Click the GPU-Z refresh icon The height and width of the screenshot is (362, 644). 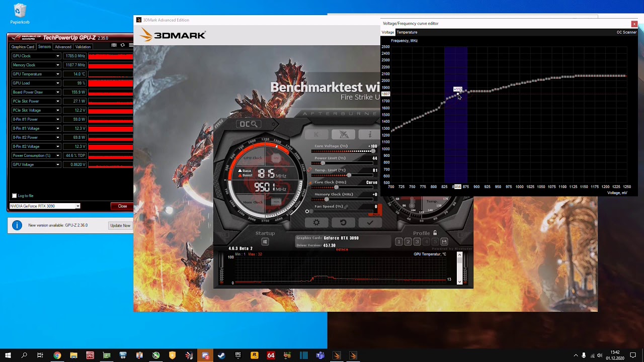[x=122, y=45]
